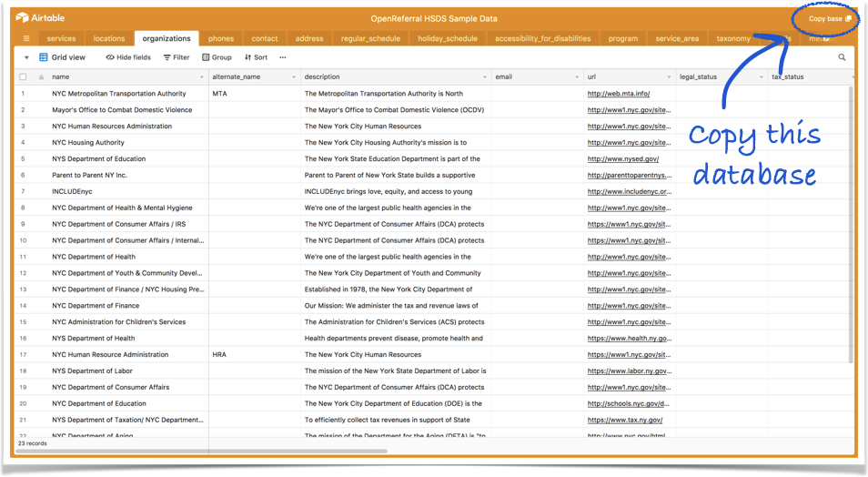The image size is (868, 477).
Task: Click the vertical scrollbar of the grid
Action: (851, 224)
